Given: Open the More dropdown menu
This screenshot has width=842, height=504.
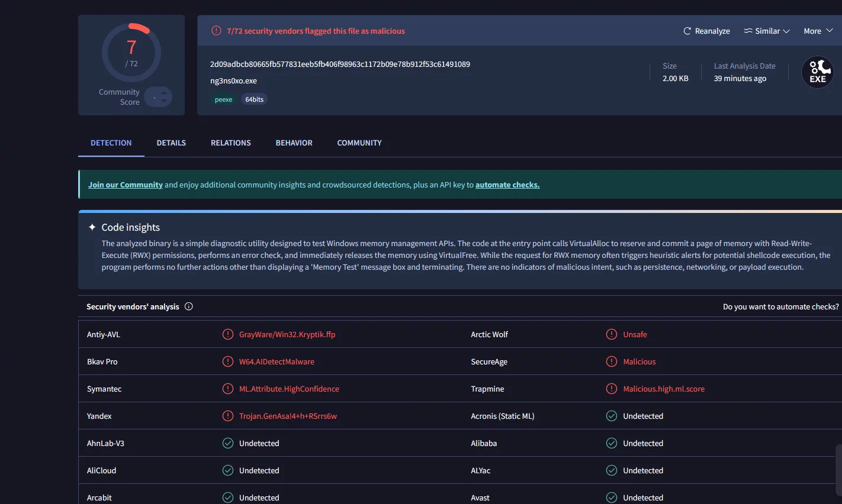Looking at the screenshot, I should point(818,31).
